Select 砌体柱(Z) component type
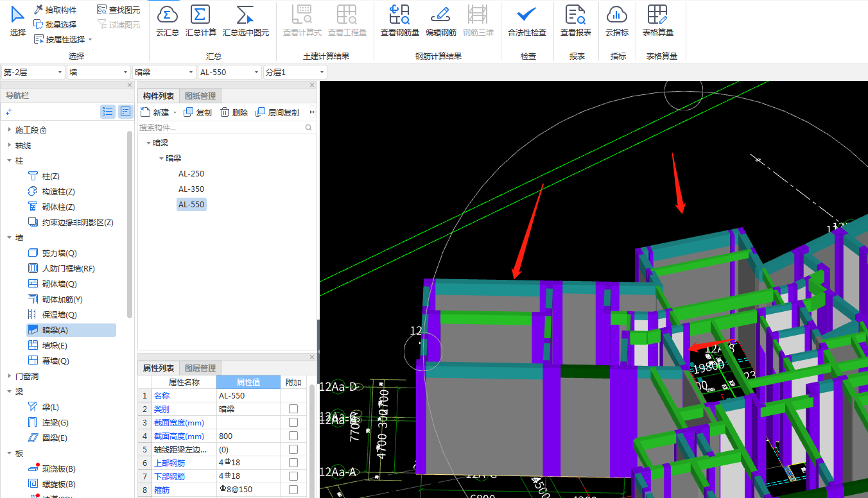The image size is (868, 498). click(52, 207)
